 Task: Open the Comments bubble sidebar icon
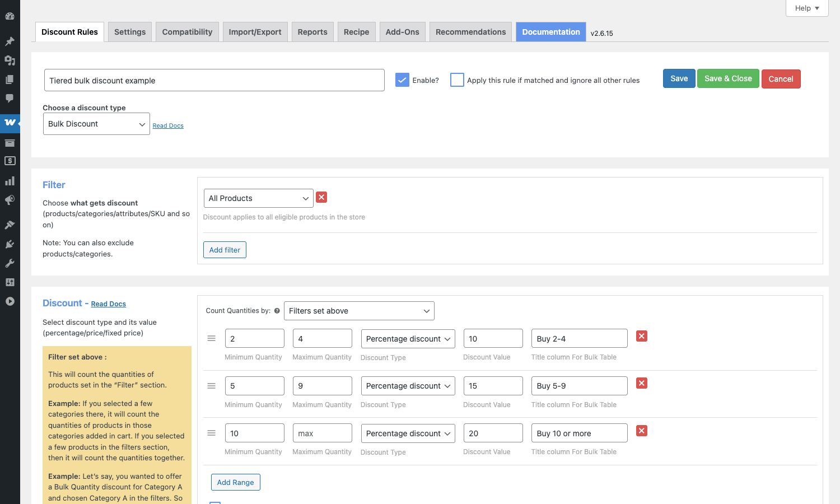click(10, 99)
